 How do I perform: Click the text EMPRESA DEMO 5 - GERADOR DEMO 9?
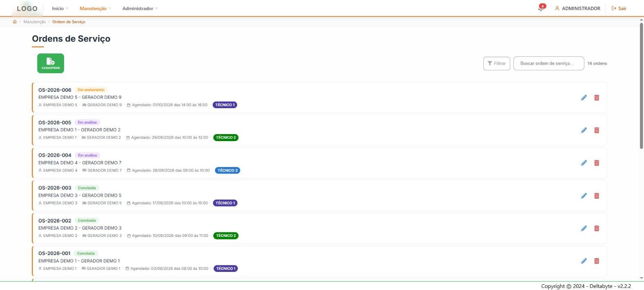[80, 97]
